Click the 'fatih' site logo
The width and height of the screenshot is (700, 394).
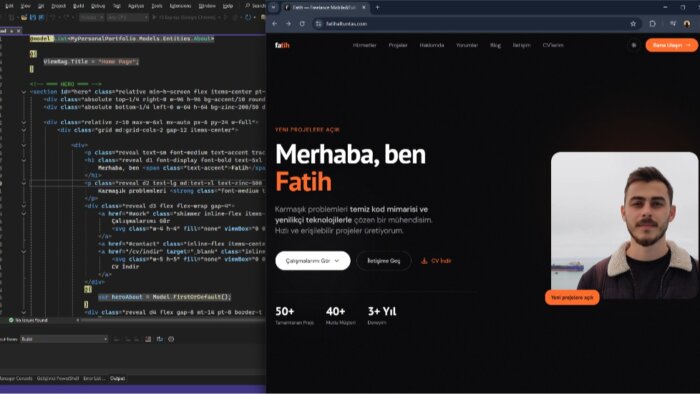(x=282, y=45)
